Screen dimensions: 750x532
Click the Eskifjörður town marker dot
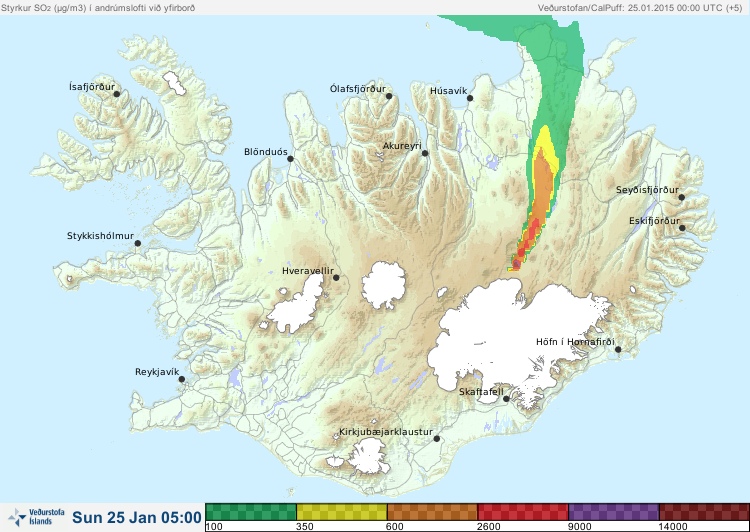(x=682, y=228)
